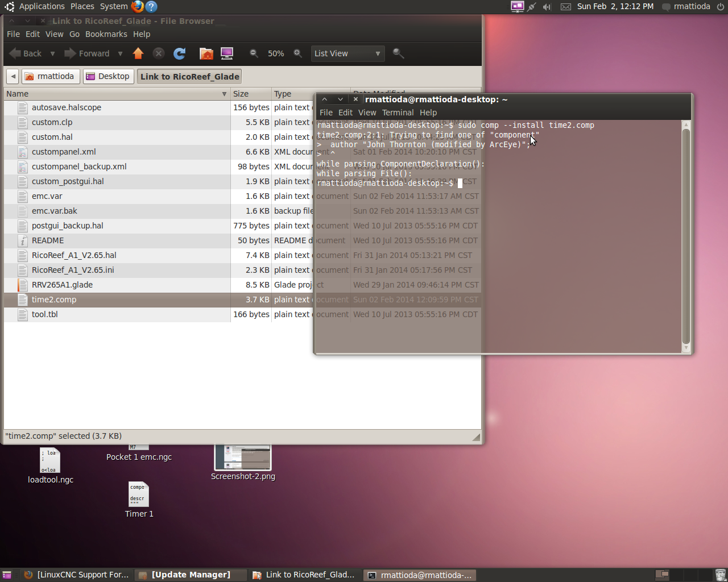Open View menu in terminal window
The image size is (728, 582).
[367, 113]
